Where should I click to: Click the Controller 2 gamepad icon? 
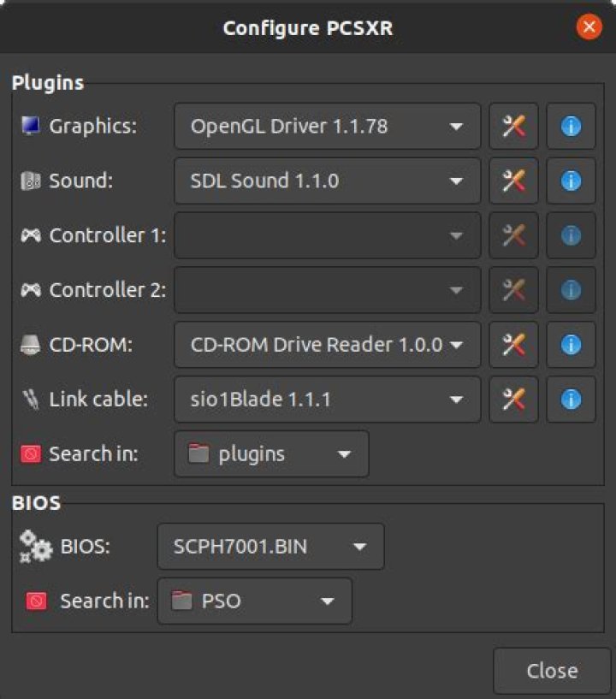(x=31, y=290)
